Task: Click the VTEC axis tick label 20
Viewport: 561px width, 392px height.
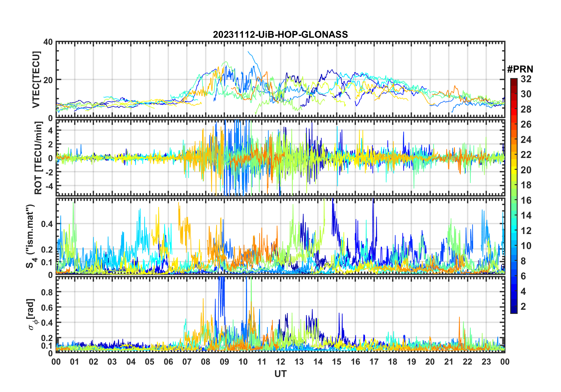Action: click(48, 80)
